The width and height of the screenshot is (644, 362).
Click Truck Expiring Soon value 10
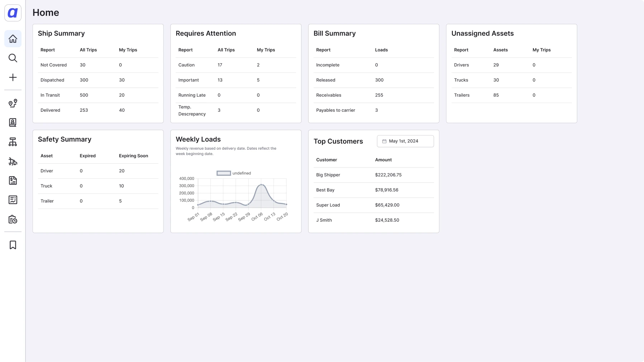pyautogui.click(x=121, y=186)
